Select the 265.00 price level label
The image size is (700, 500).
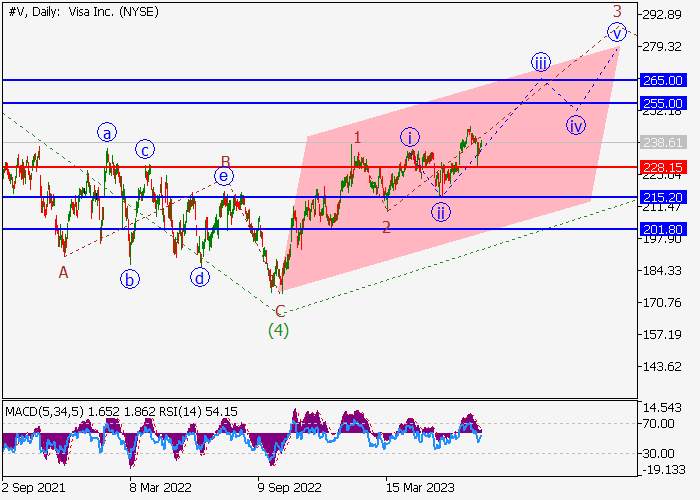(x=663, y=80)
